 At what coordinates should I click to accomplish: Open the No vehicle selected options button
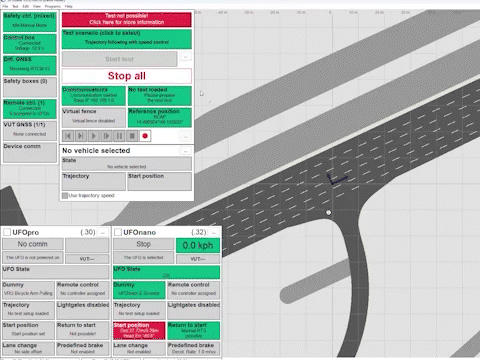185,151
